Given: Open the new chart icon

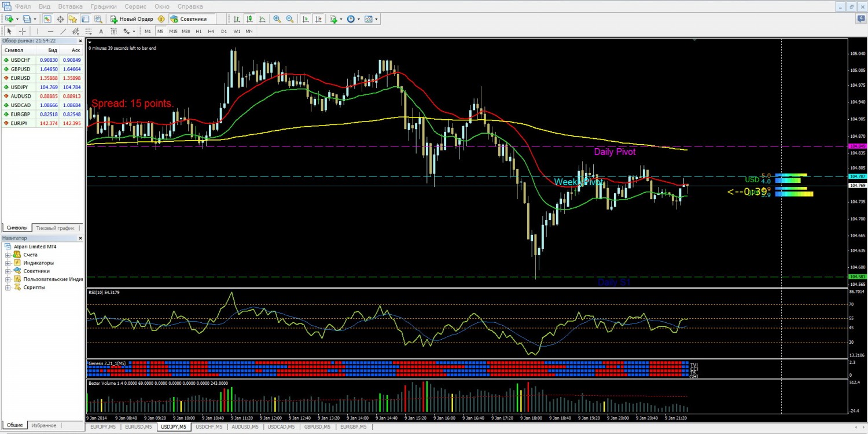Looking at the screenshot, I should click(9, 19).
